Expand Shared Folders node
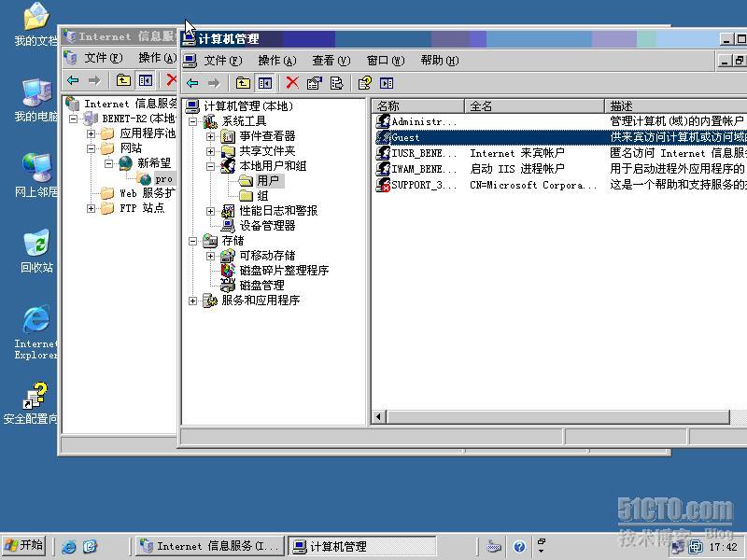Screen dimensions: 747x560 coord(210,151)
